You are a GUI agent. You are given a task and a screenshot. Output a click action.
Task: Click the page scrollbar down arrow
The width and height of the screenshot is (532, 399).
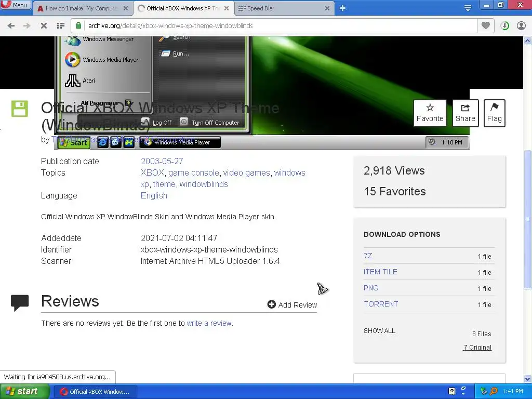point(527,379)
